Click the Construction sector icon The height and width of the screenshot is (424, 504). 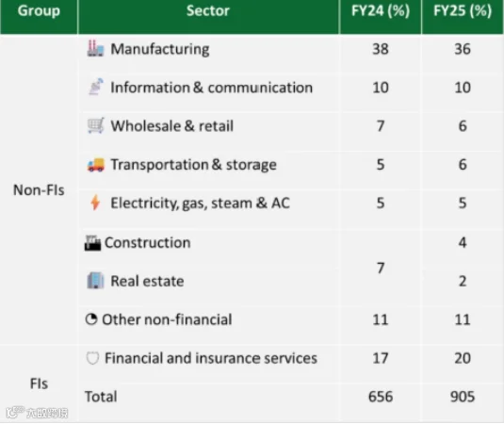[92, 243]
